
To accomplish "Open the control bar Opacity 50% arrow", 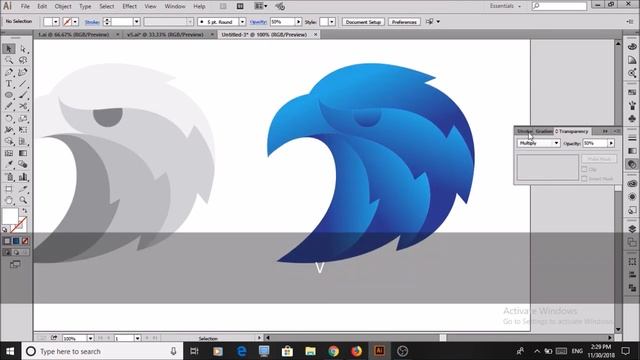I will pos(298,22).
